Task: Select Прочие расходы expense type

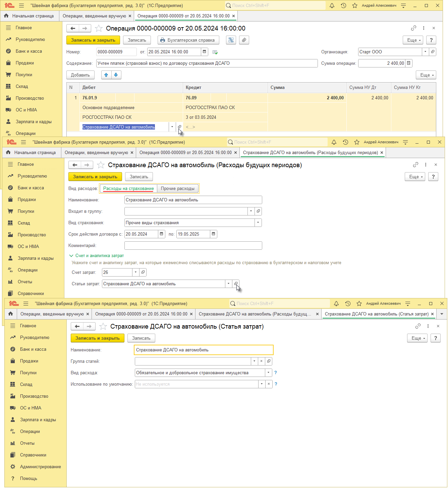Action: point(178,188)
